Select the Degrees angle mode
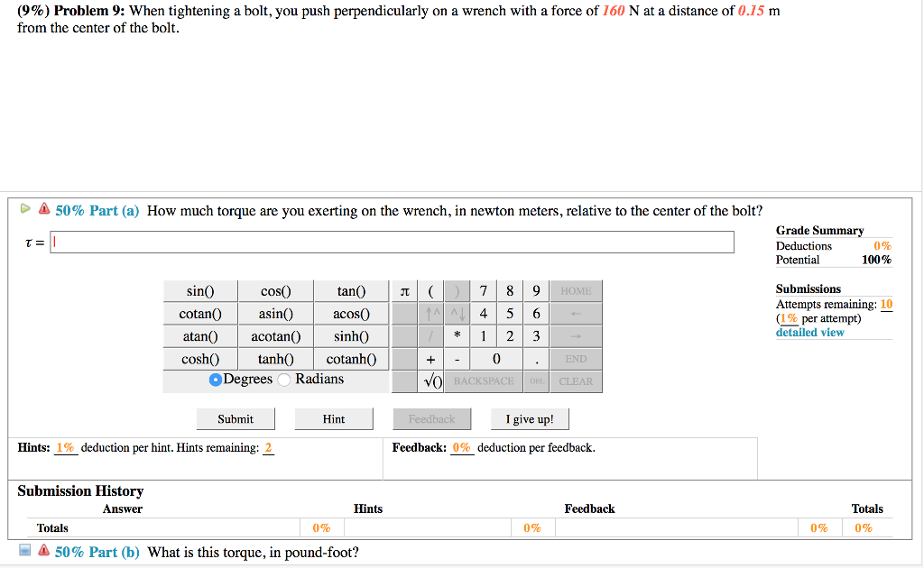This screenshot has height=568, width=924. pos(216,380)
